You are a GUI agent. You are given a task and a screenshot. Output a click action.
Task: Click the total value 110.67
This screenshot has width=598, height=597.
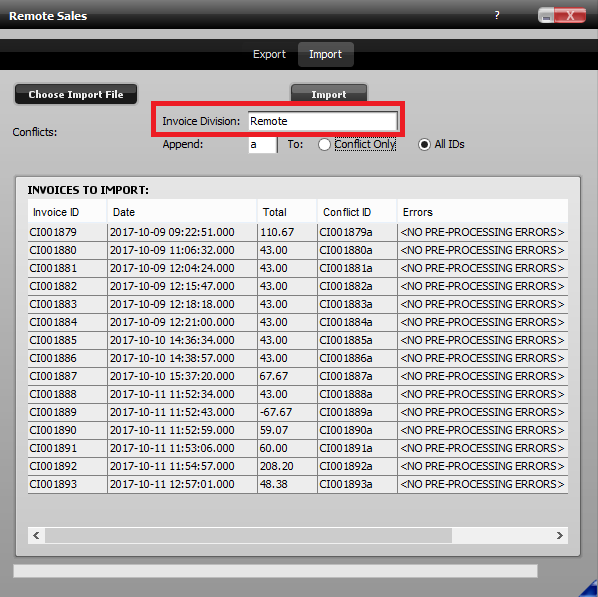click(277, 232)
